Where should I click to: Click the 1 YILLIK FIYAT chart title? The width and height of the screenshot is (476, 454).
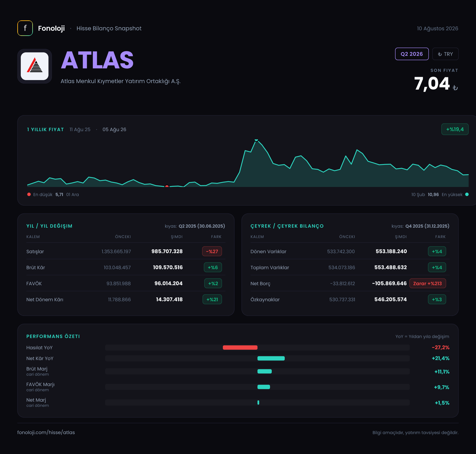tap(45, 129)
